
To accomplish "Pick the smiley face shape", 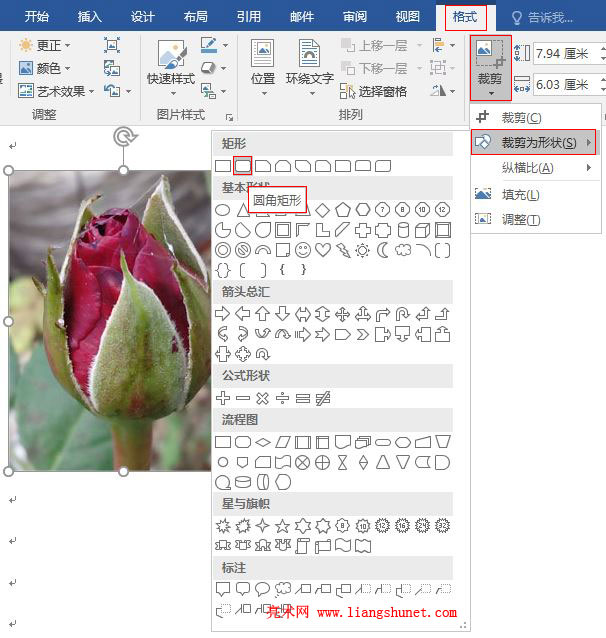I will click(x=303, y=250).
